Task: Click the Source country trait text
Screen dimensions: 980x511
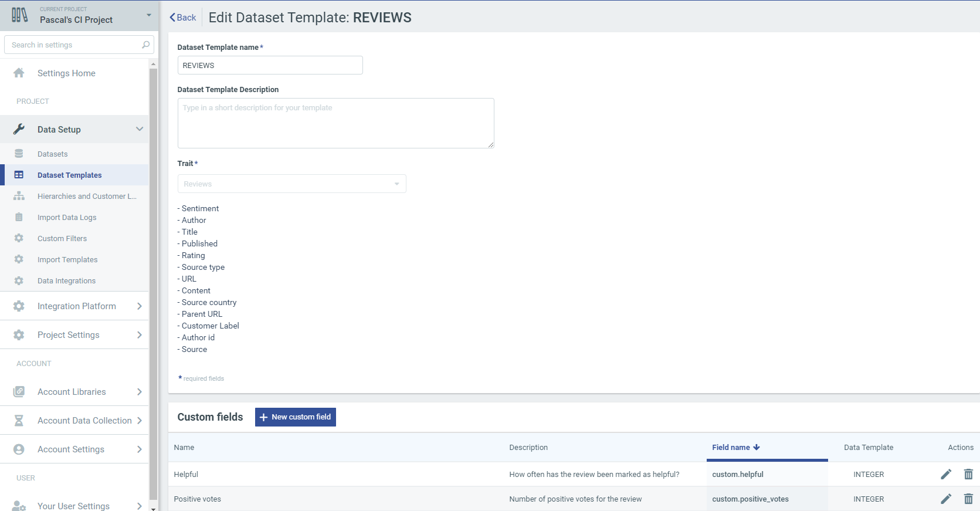Action: (209, 302)
